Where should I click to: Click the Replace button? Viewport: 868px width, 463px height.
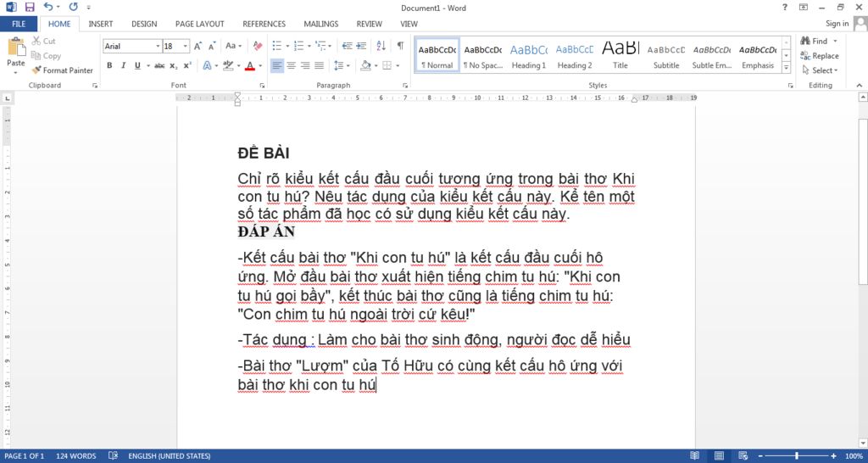click(820, 56)
